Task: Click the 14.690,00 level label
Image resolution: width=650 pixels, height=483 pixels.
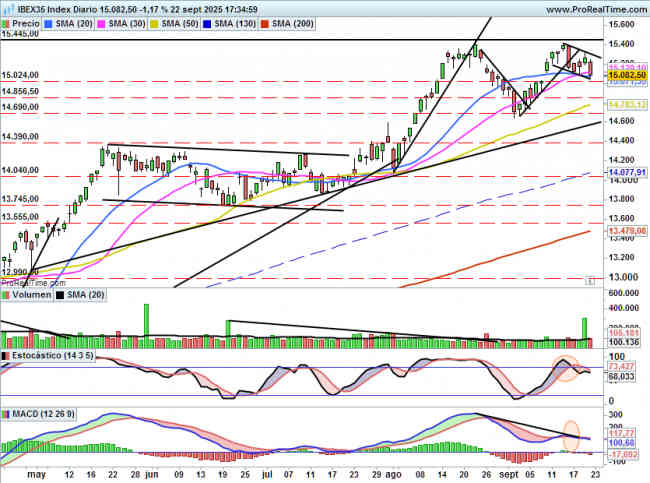Action: tap(20, 107)
